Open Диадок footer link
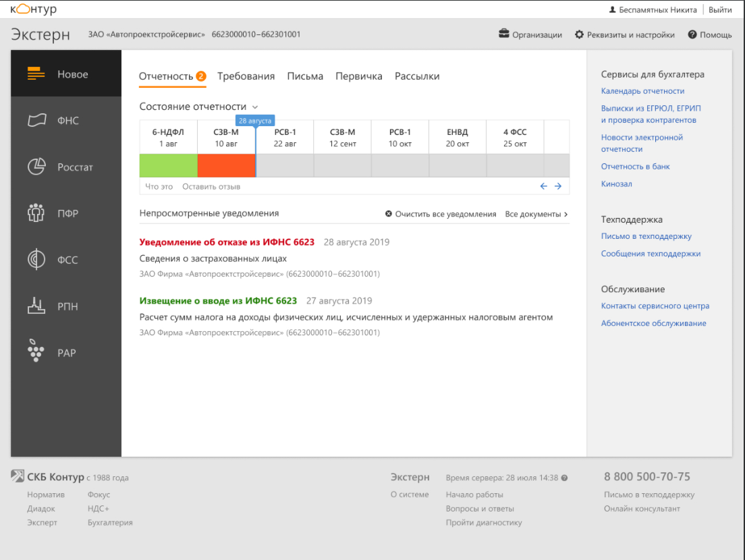The image size is (745, 560). tap(41, 509)
